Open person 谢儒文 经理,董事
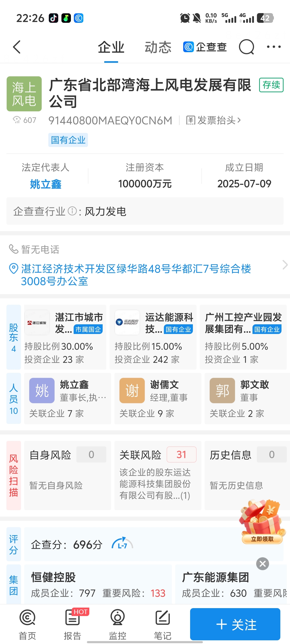290x644 pixels. click(x=158, y=399)
